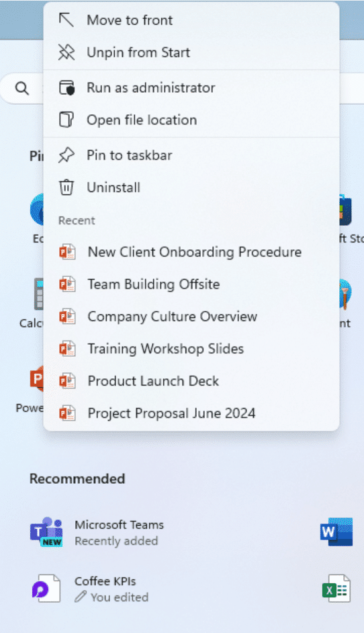Click the Word document icon in Recommended
The image size is (364, 633).
coord(336,532)
